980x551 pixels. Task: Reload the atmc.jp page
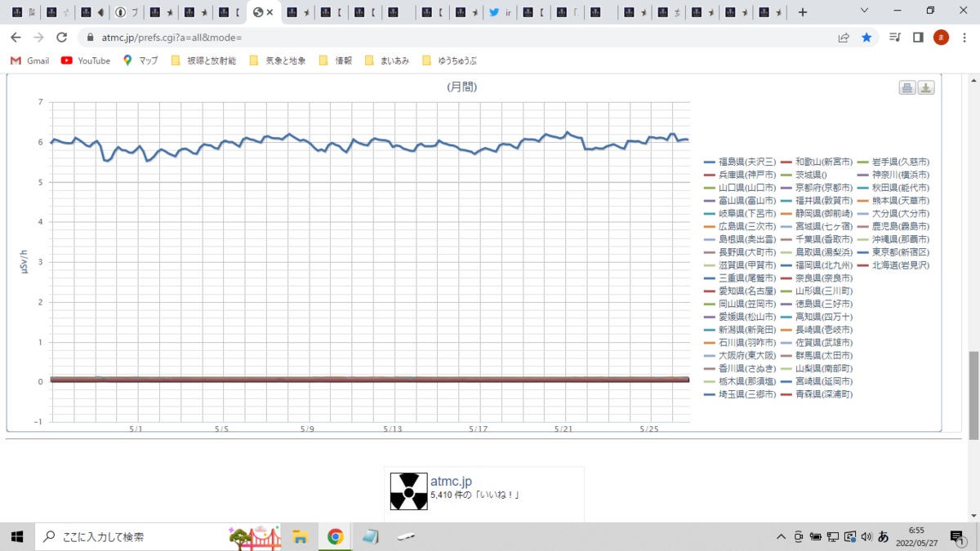[61, 38]
